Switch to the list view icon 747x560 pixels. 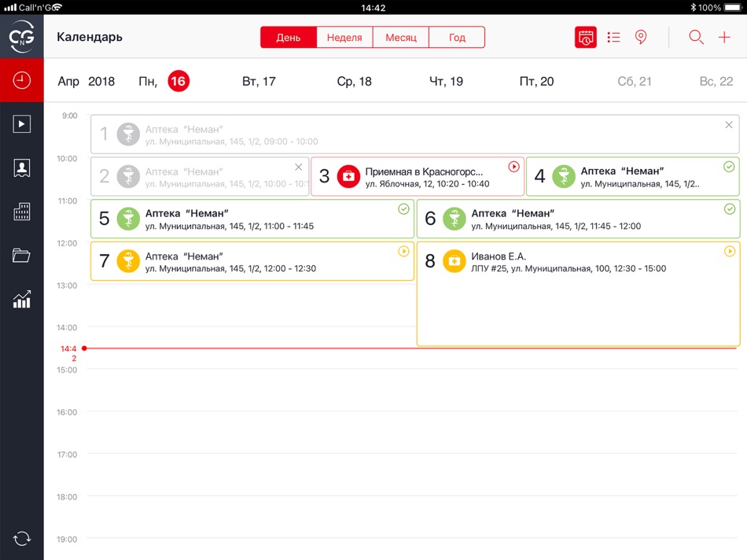[x=613, y=37]
